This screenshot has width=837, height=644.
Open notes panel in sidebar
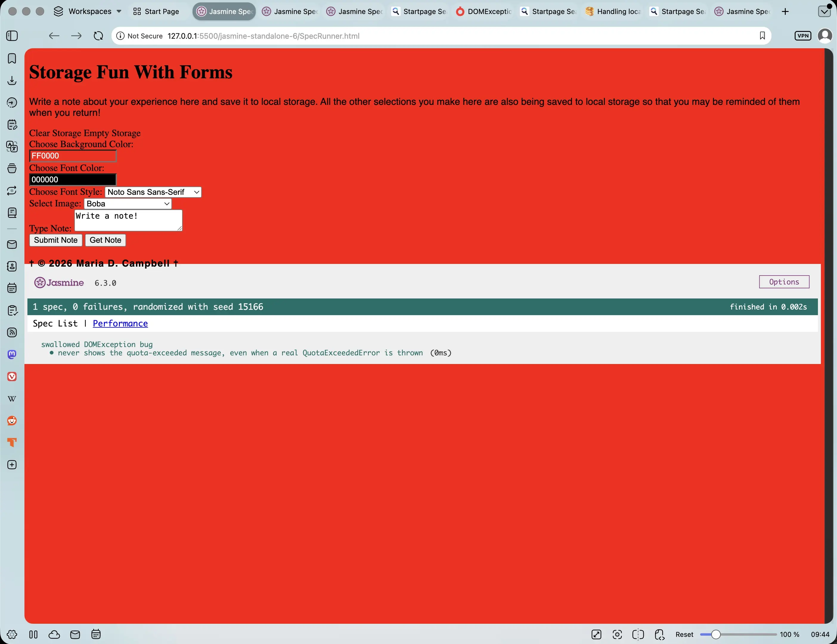[x=12, y=125]
